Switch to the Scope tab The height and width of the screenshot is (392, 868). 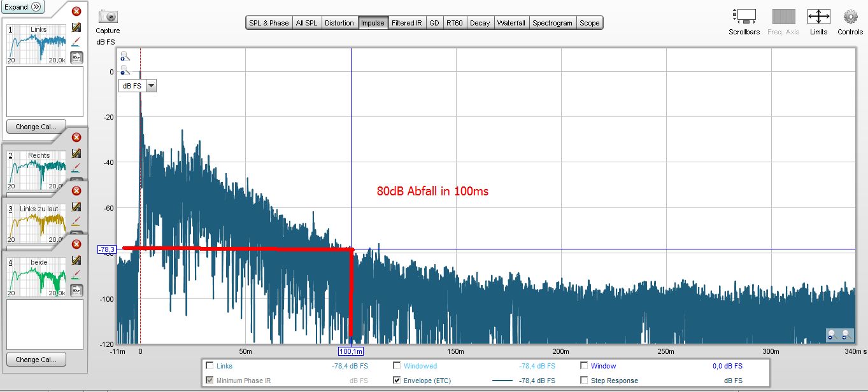[590, 23]
